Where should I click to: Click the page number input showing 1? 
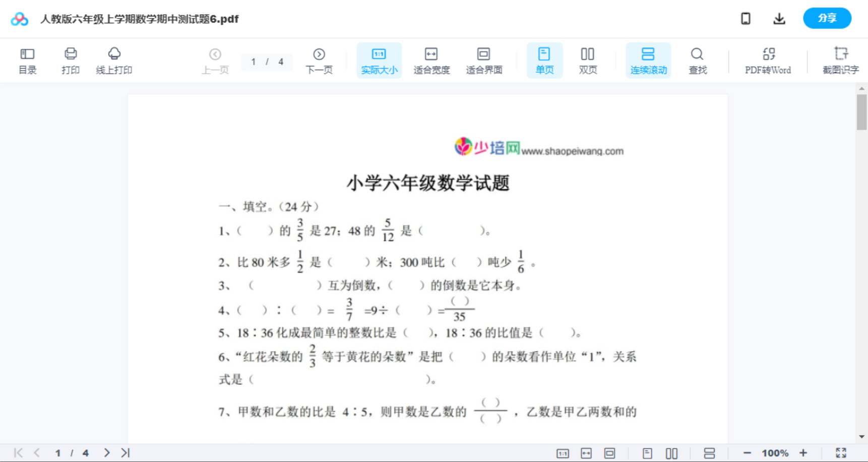pos(253,61)
